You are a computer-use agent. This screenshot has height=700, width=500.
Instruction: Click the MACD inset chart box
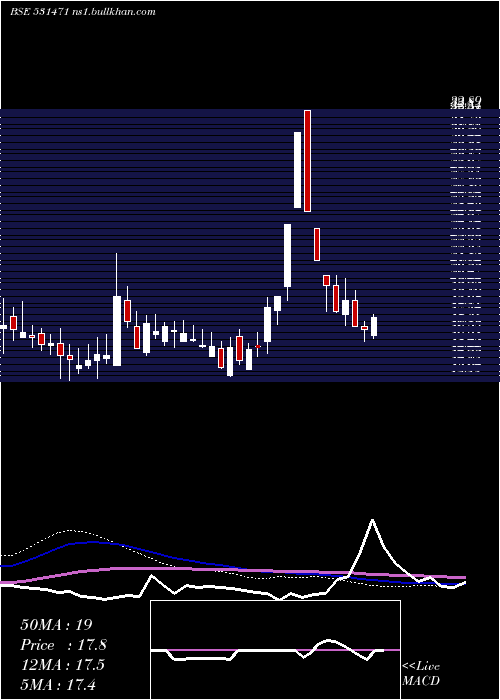coord(275,650)
